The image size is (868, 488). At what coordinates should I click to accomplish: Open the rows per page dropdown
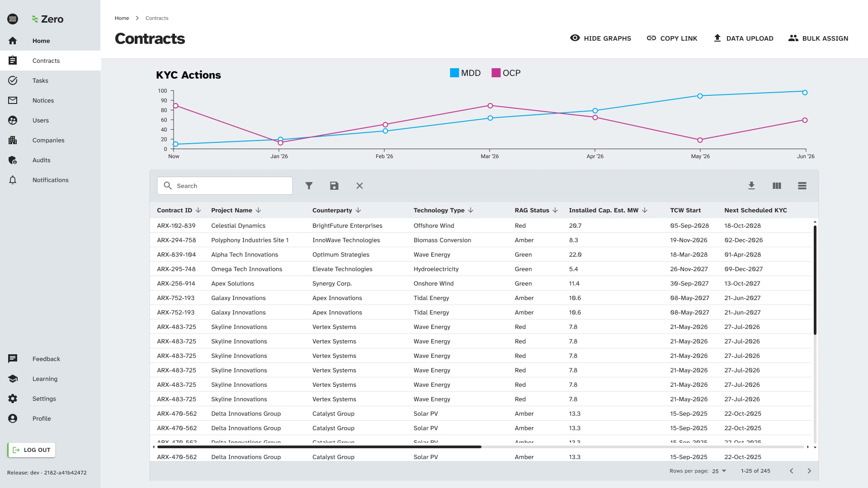(x=719, y=471)
